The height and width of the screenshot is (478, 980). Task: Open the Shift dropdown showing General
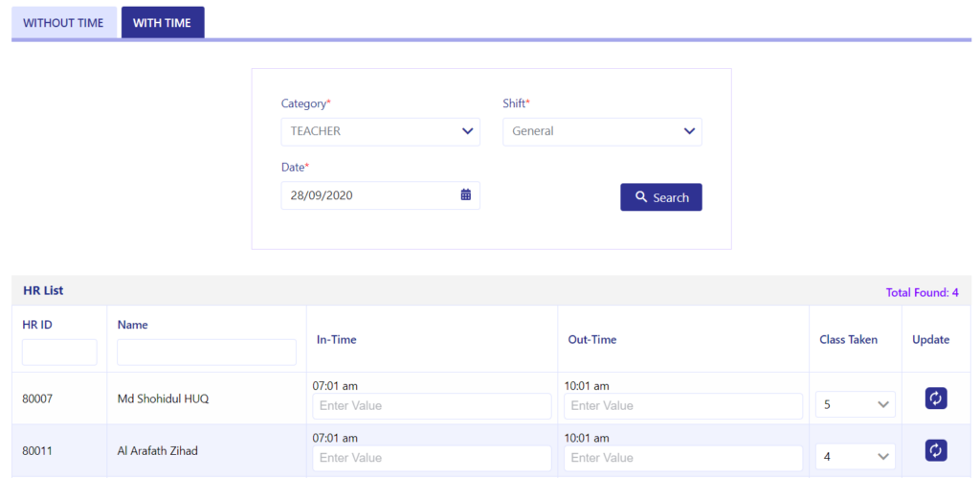click(603, 131)
